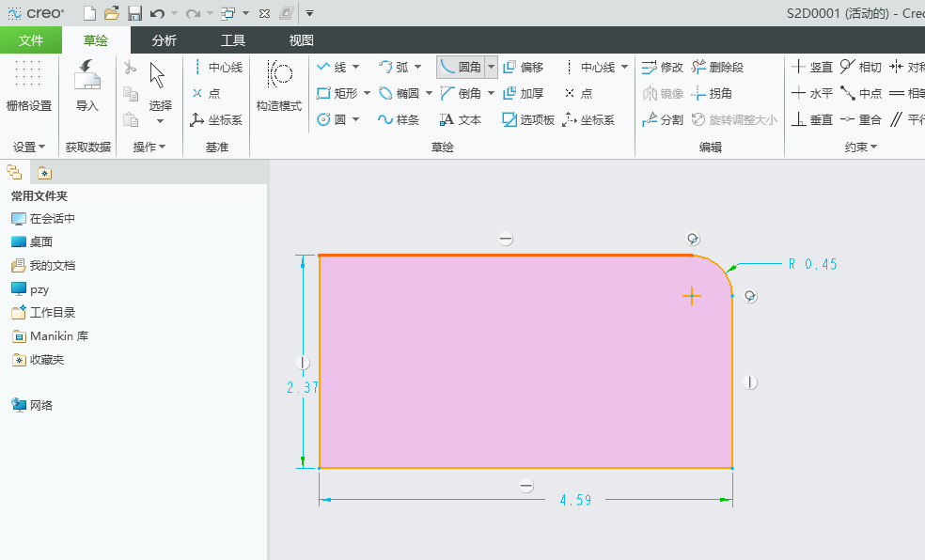Select the Line (线) tool

click(332, 68)
